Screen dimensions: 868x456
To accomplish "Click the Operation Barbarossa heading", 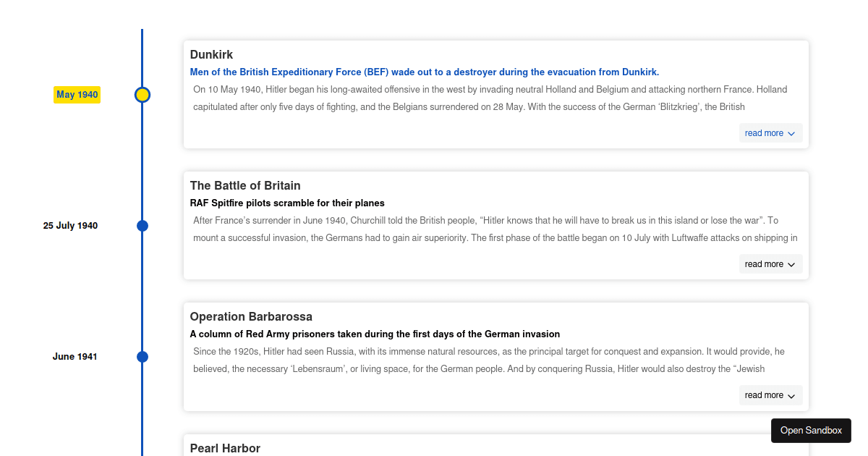I will pos(251,317).
